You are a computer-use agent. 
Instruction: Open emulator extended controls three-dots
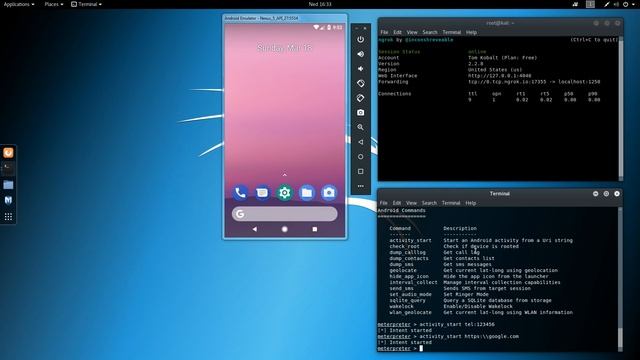[360, 186]
